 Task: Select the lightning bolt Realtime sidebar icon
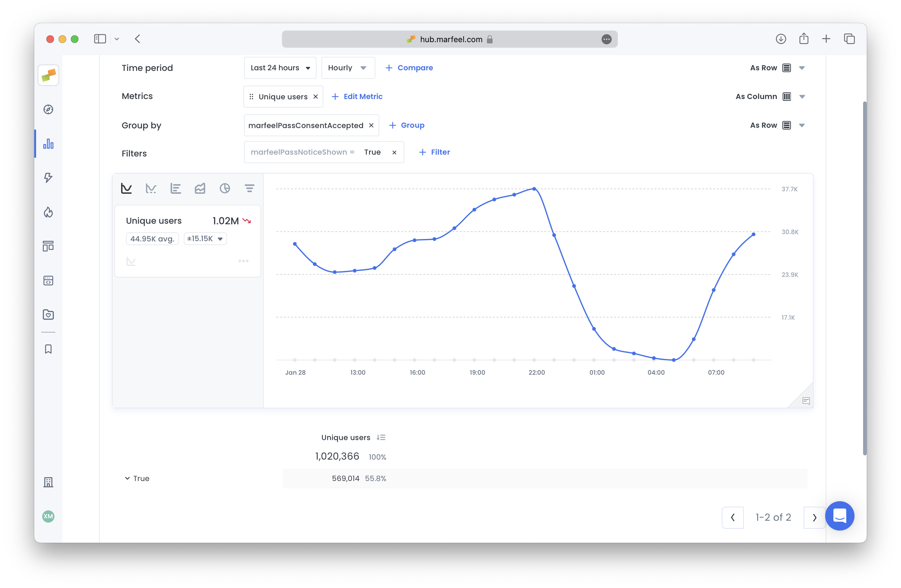pos(48,178)
